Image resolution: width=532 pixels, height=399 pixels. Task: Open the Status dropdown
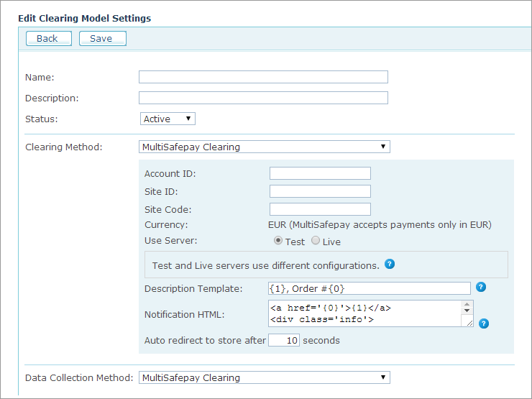click(168, 119)
